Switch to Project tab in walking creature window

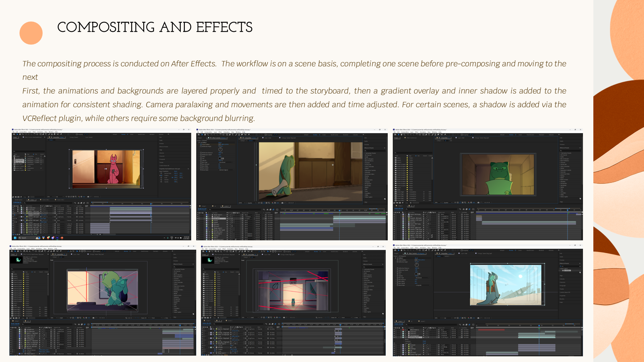[x=200, y=138]
